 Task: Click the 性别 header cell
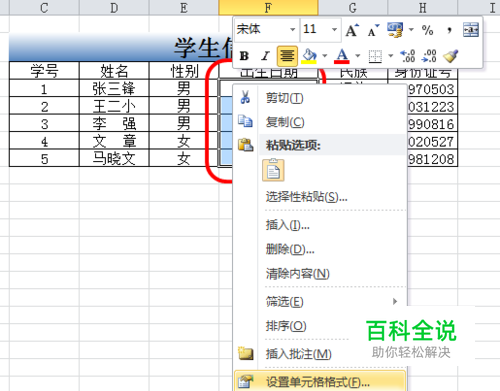pos(184,70)
